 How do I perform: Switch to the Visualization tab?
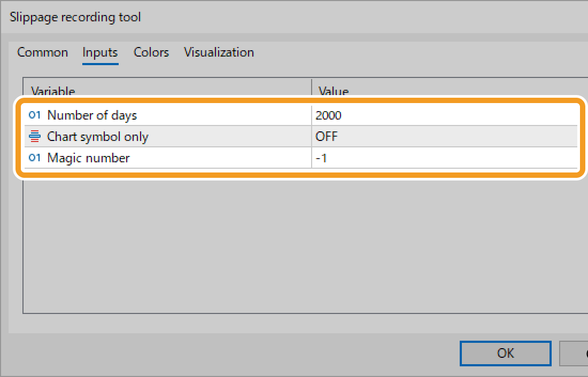point(219,52)
